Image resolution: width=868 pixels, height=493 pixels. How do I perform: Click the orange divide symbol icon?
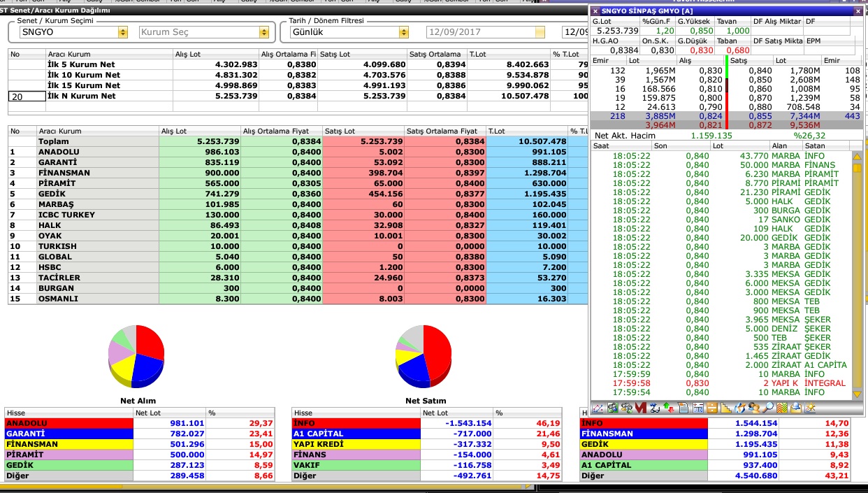point(711,408)
